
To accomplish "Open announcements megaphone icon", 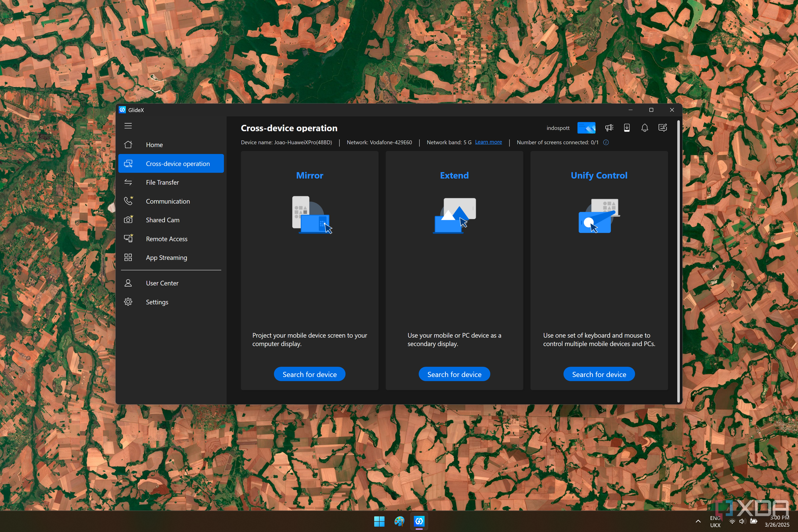I will point(609,128).
